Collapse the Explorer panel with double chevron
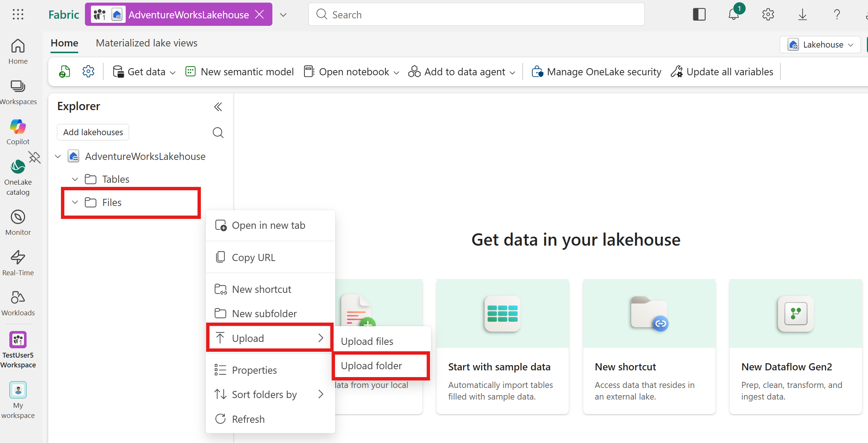The image size is (868, 443). point(218,107)
